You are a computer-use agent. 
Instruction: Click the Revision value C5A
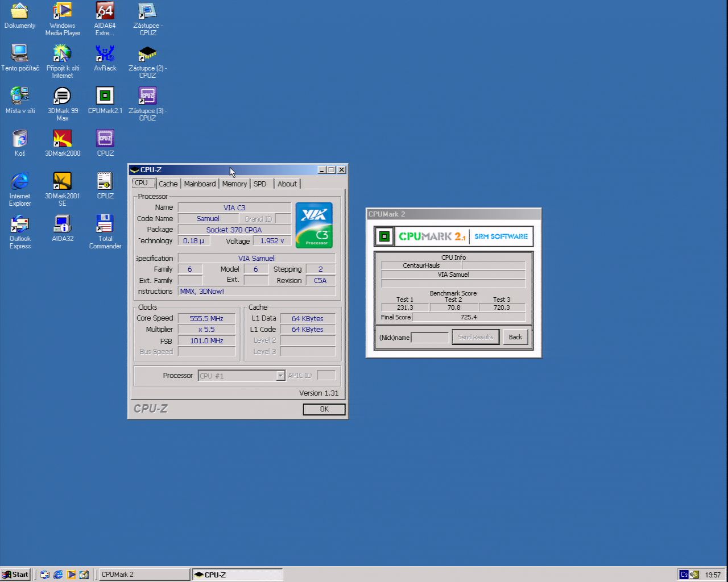(320, 281)
